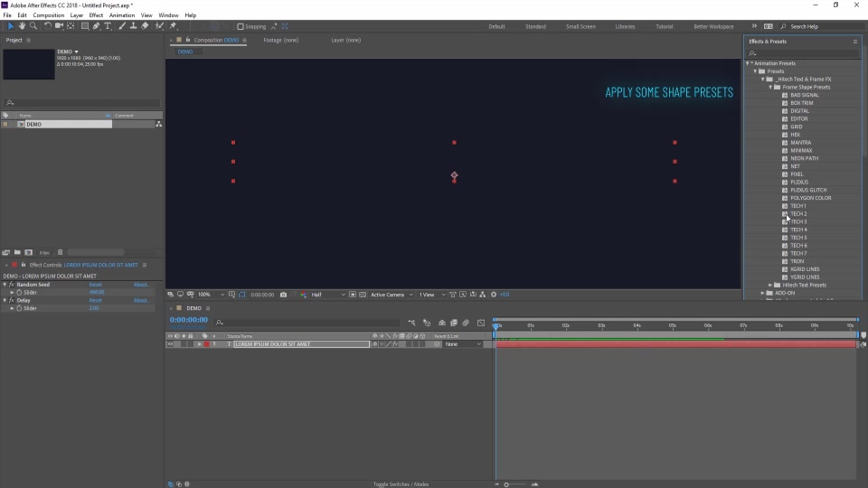Enable the Snapping checkbox
This screenshot has width=868, height=488.
point(241,26)
